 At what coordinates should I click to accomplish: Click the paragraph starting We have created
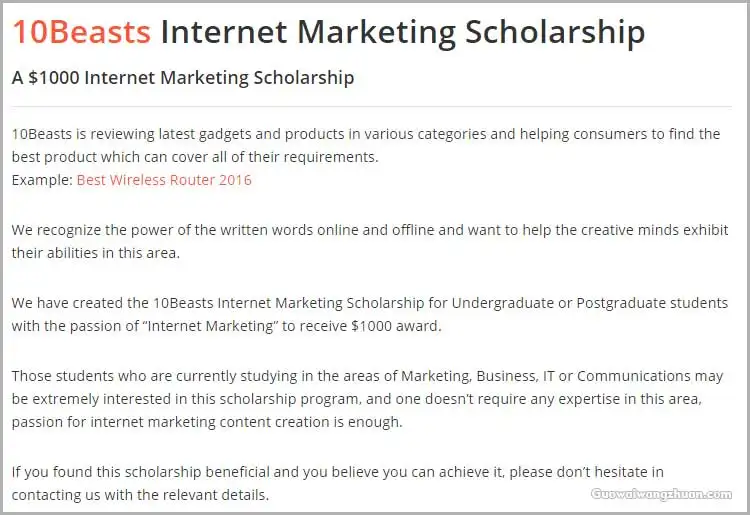pos(370,314)
